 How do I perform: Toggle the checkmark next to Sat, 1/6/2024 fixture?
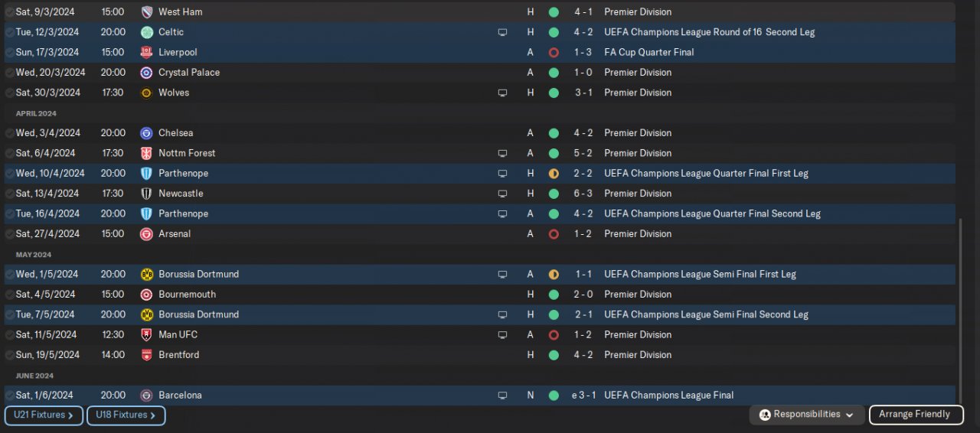[x=10, y=396]
